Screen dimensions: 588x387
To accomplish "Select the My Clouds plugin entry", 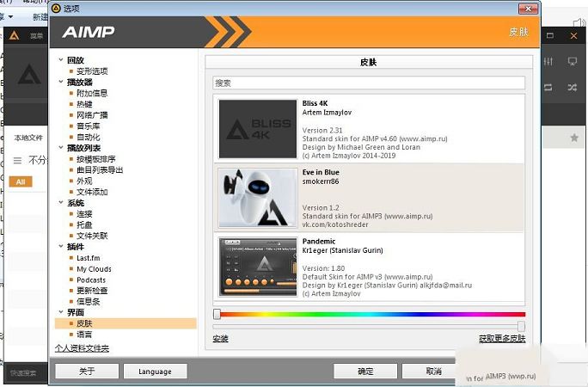I will point(94,269).
